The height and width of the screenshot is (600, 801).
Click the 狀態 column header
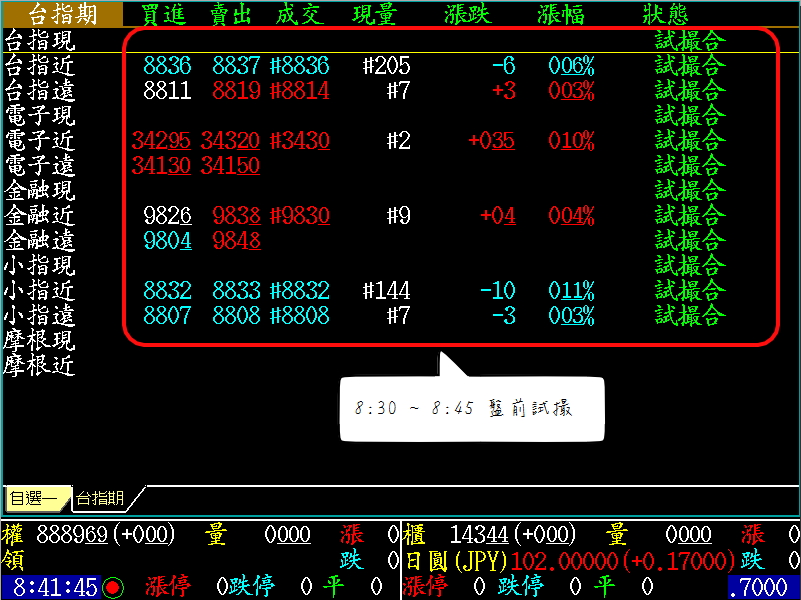pos(666,14)
